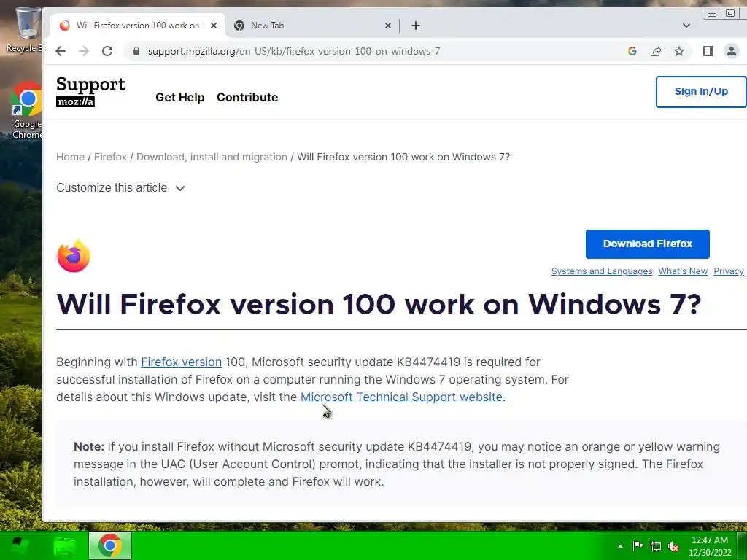Screen dimensions: 747x560
Task: Share this page with the share icon
Action: pos(656,51)
